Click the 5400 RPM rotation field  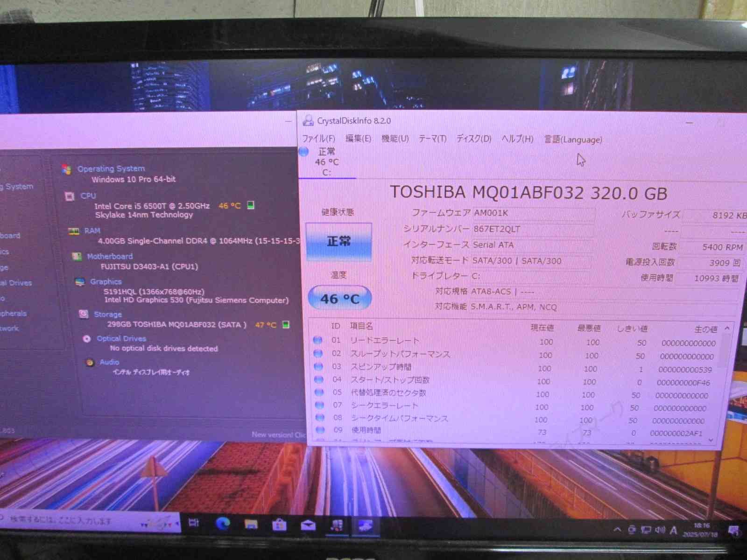(x=712, y=247)
